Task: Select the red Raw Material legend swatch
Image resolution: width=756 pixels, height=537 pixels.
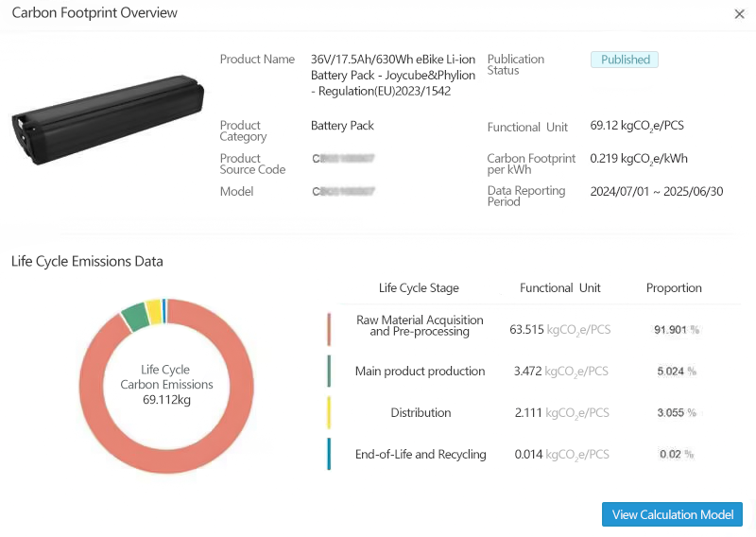Action: pyautogui.click(x=329, y=329)
